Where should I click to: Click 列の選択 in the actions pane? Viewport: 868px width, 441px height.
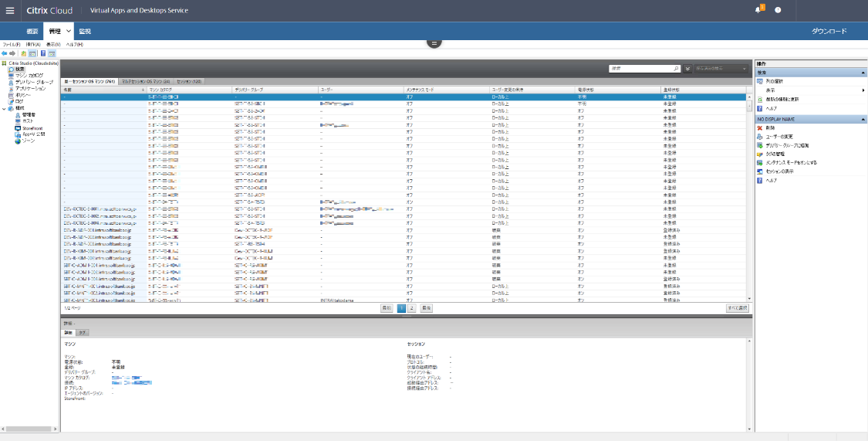pos(775,81)
